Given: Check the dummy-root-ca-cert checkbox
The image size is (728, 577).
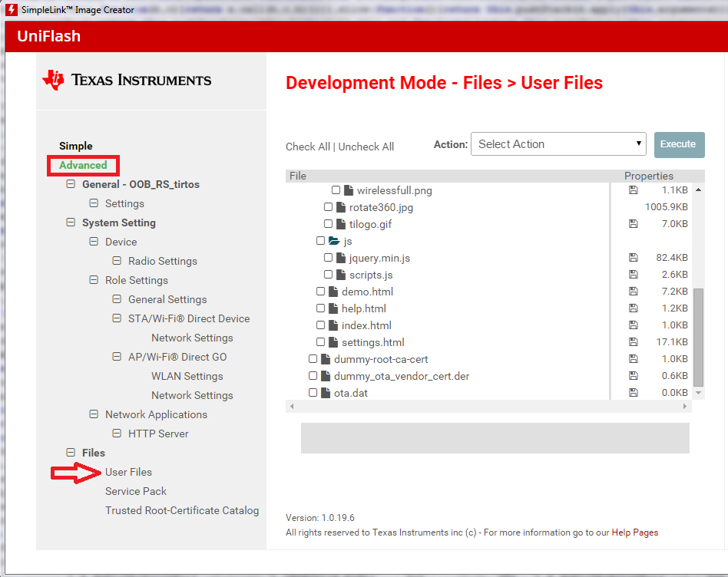Looking at the screenshot, I should coord(313,359).
